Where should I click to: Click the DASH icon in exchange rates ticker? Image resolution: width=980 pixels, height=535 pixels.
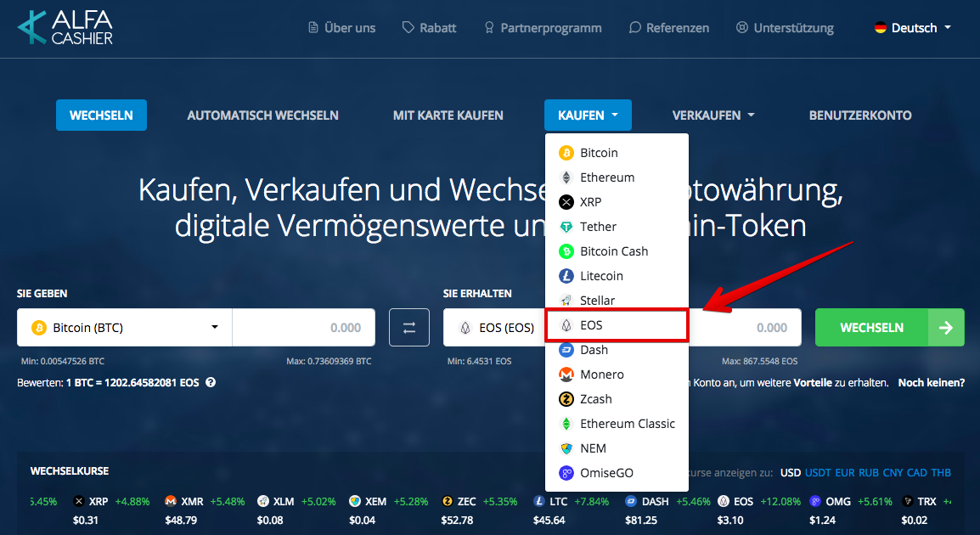point(631,501)
